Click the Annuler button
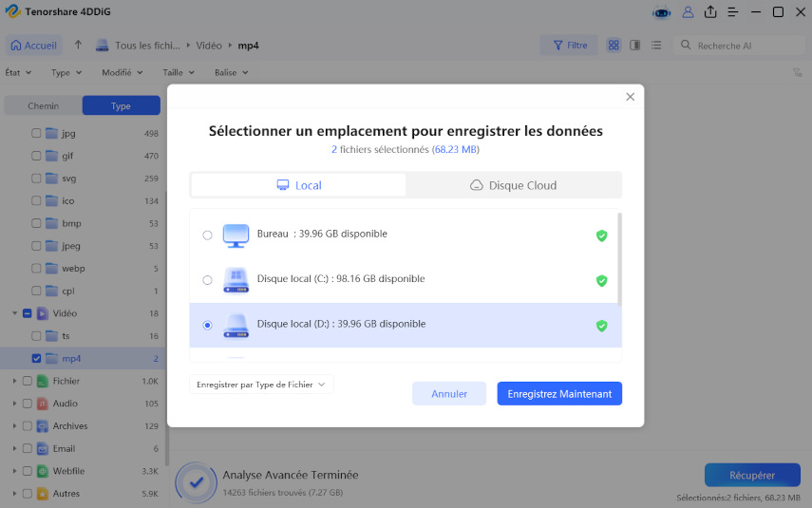 point(449,394)
